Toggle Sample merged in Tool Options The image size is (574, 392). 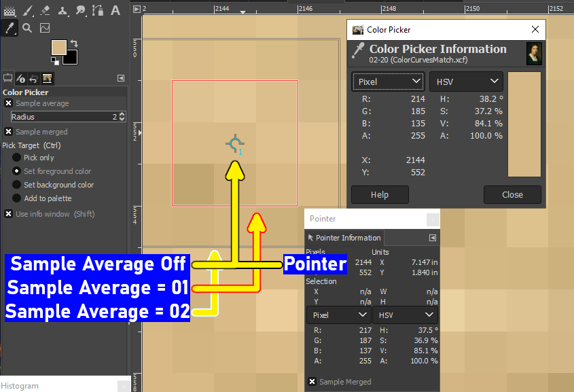tap(8, 132)
